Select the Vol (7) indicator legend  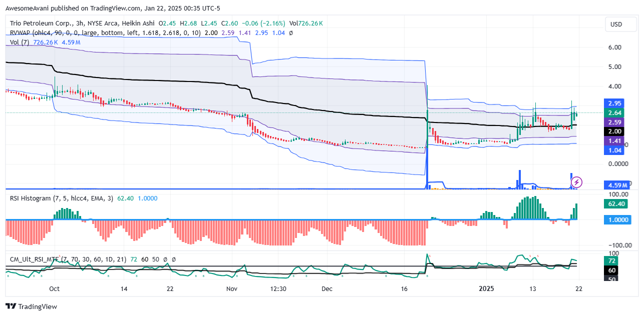pyautogui.click(x=20, y=42)
